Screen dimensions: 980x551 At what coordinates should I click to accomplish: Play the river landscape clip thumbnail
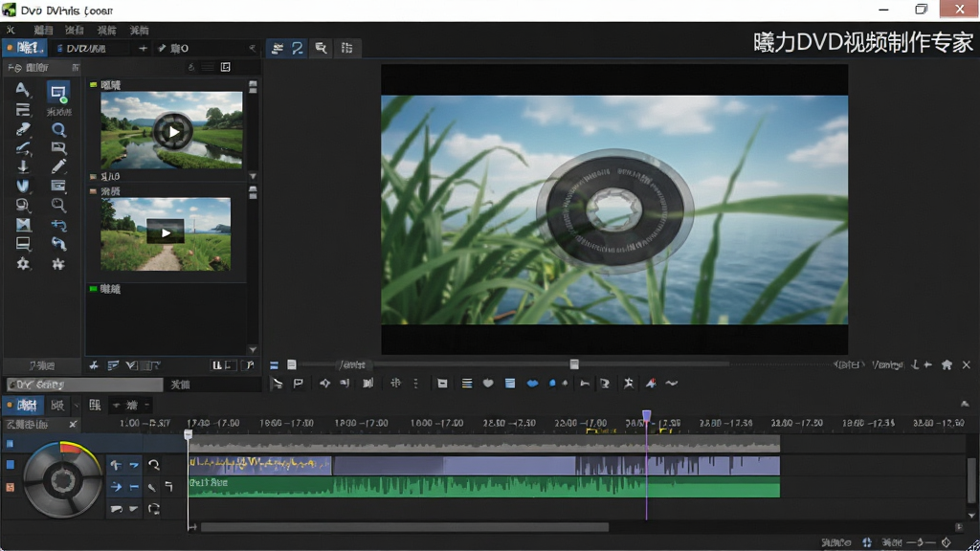172,131
